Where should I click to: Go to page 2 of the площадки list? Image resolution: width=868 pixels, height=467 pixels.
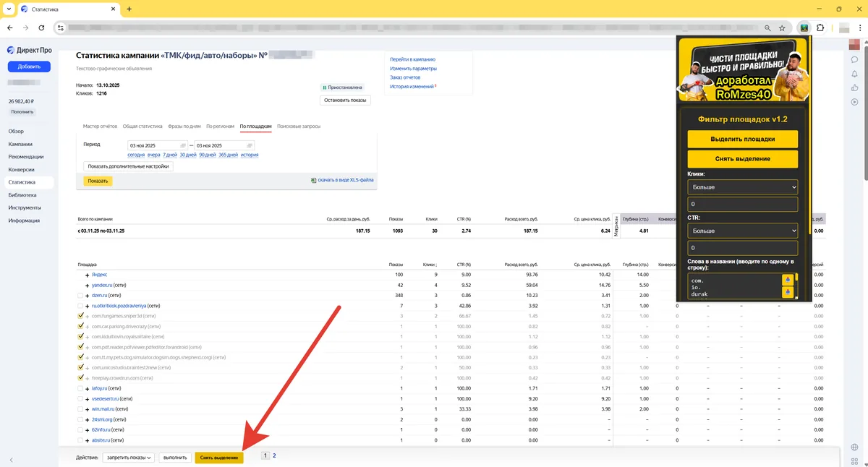click(x=274, y=456)
